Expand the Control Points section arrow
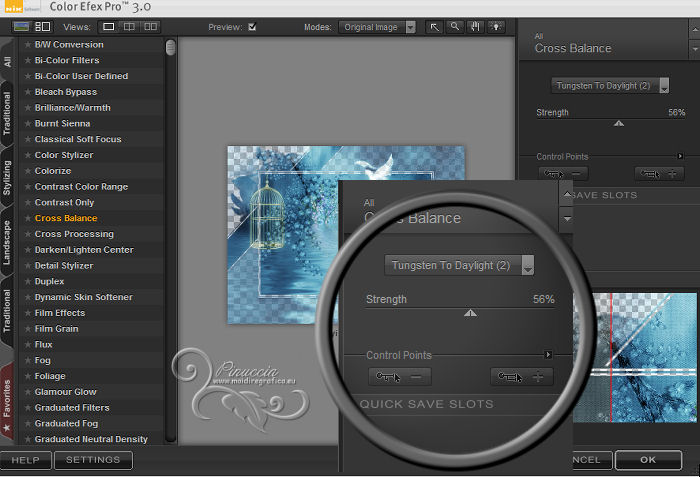700x477 pixels. (x=680, y=156)
